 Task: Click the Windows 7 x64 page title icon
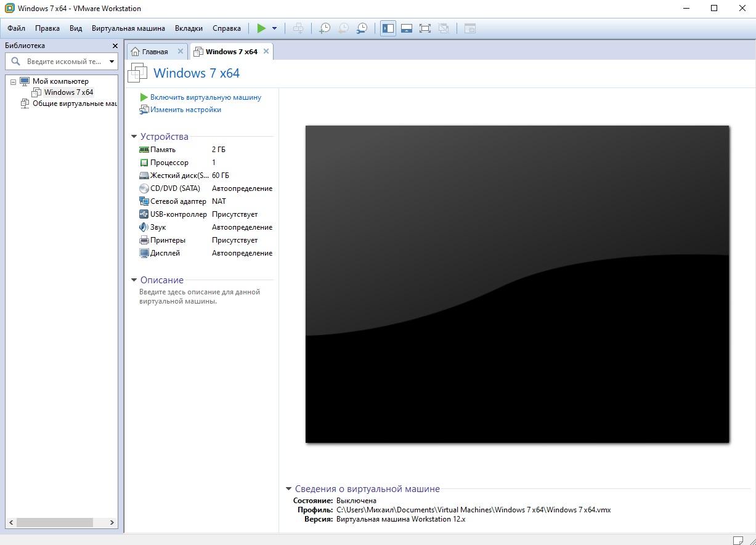click(x=137, y=73)
